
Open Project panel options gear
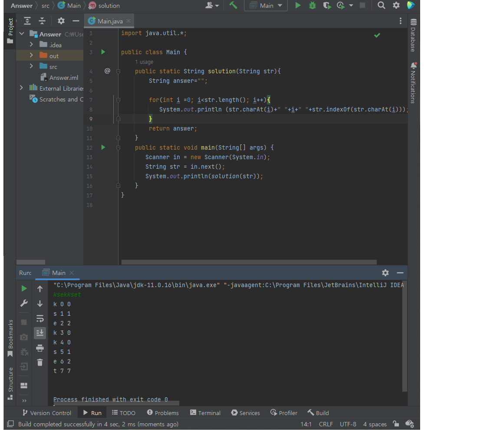point(61,21)
